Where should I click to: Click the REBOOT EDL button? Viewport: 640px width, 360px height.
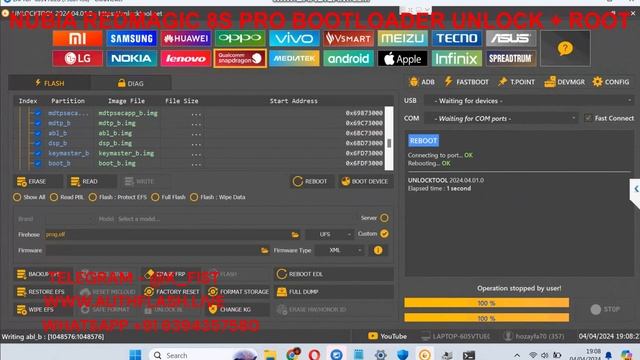[333, 274]
